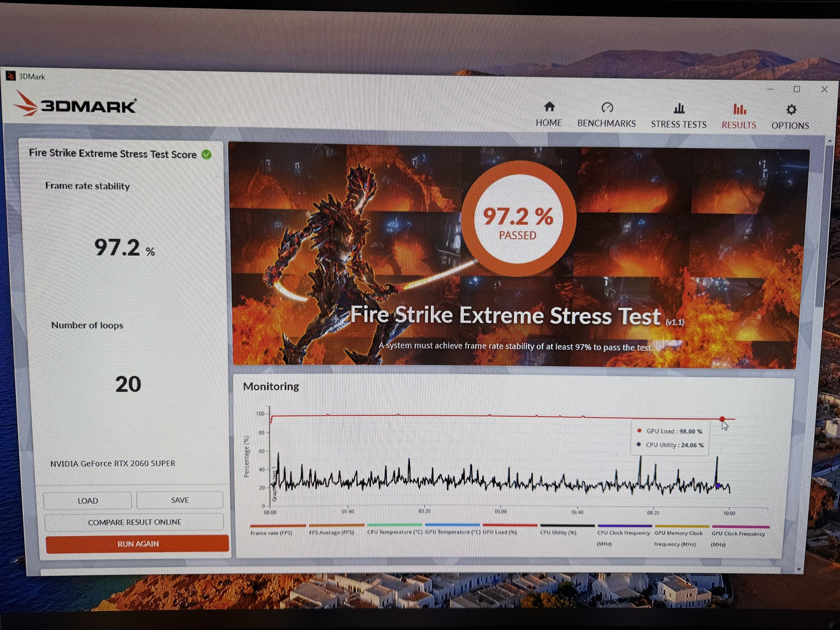The height and width of the screenshot is (630, 840).
Task: Toggle GPU Memory Clock Frequency legend entry
Action: (678, 537)
